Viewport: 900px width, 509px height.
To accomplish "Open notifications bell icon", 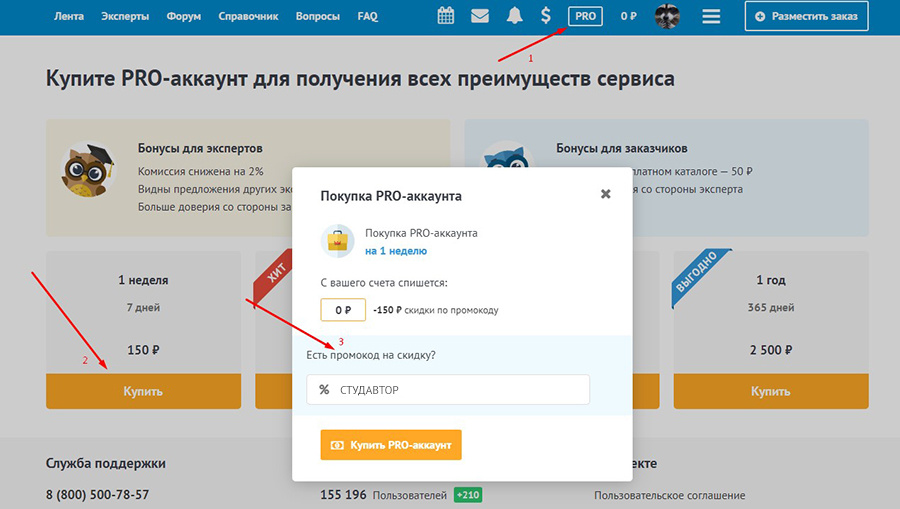I will [x=514, y=16].
